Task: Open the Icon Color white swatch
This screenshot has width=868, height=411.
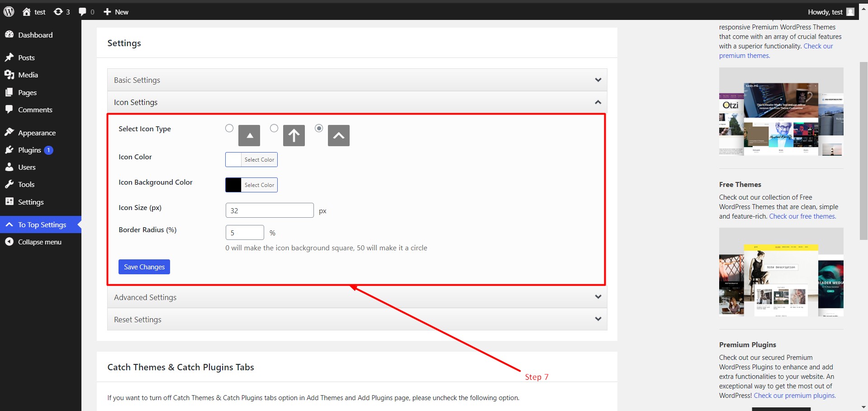Action: [x=233, y=160]
